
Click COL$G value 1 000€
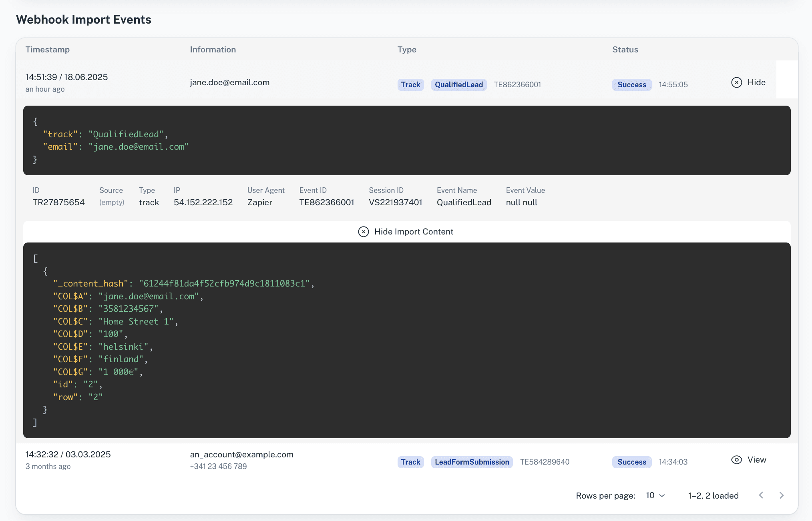tap(118, 372)
